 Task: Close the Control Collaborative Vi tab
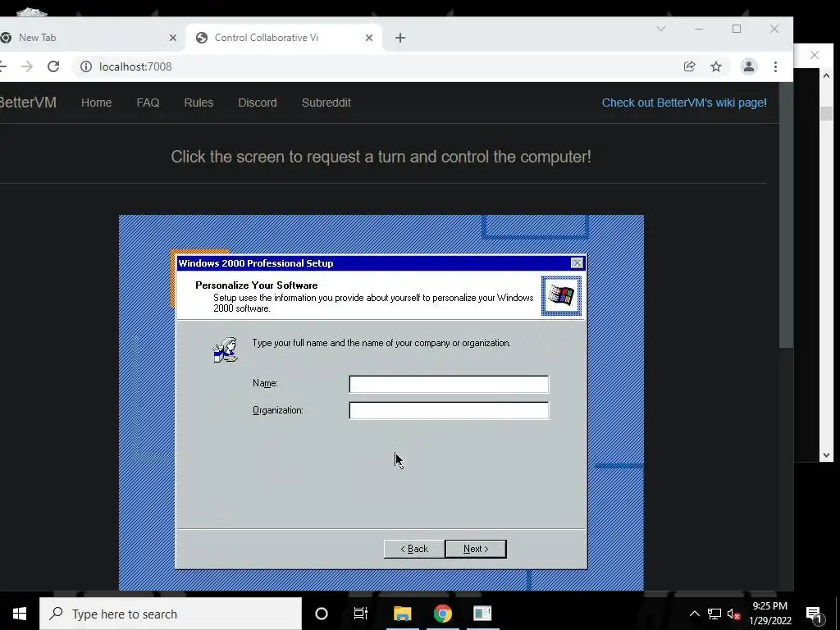pyautogui.click(x=369, y=38)
